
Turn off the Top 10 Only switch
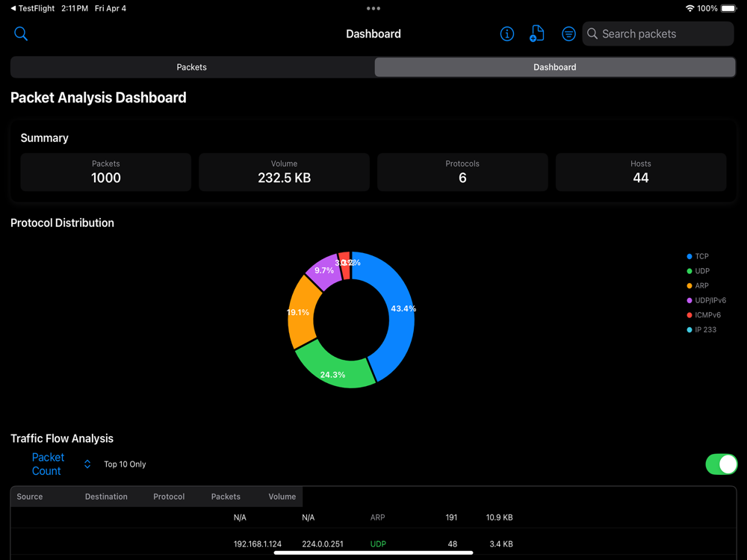[721, 464]
